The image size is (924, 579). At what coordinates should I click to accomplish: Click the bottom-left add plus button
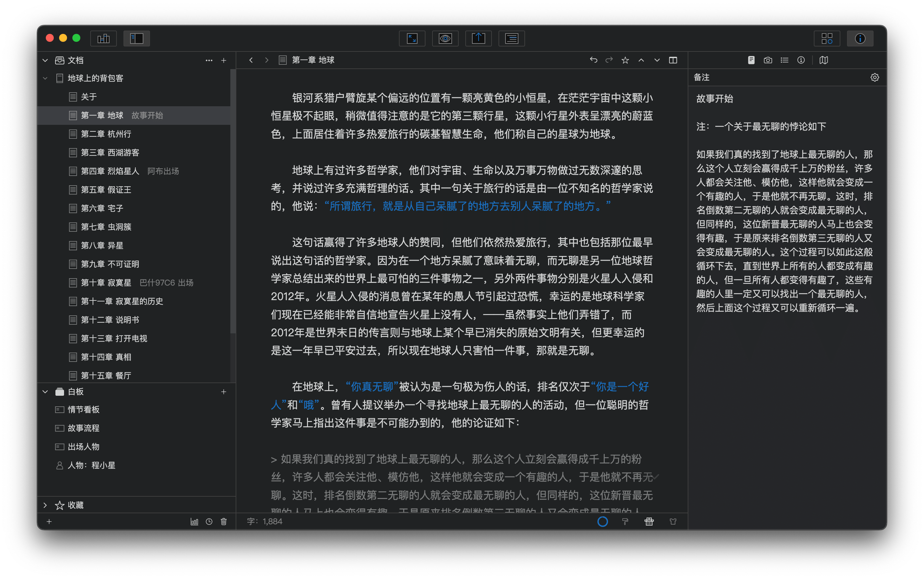pyautogui.click(x=49, y=521)
